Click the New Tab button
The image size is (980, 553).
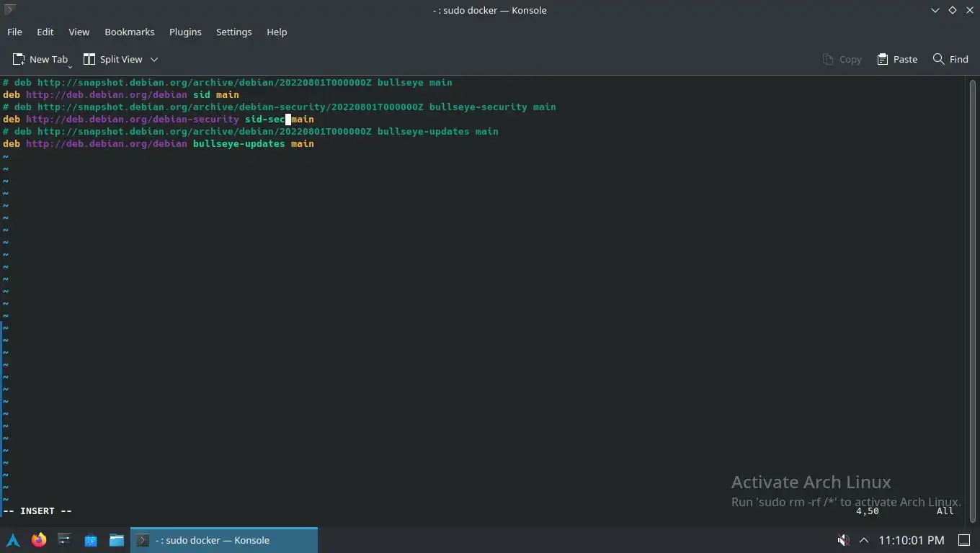point(40,59)
